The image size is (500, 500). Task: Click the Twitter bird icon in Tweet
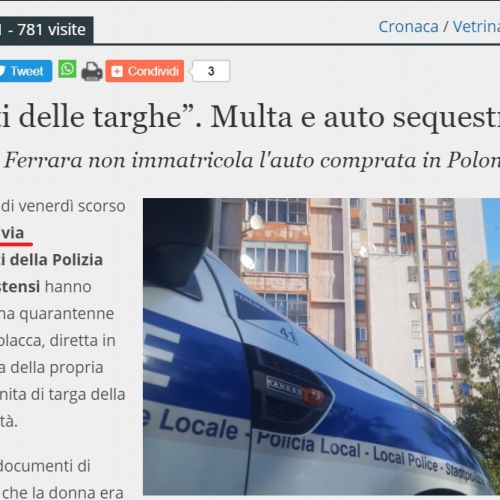(x=3, y=71)
